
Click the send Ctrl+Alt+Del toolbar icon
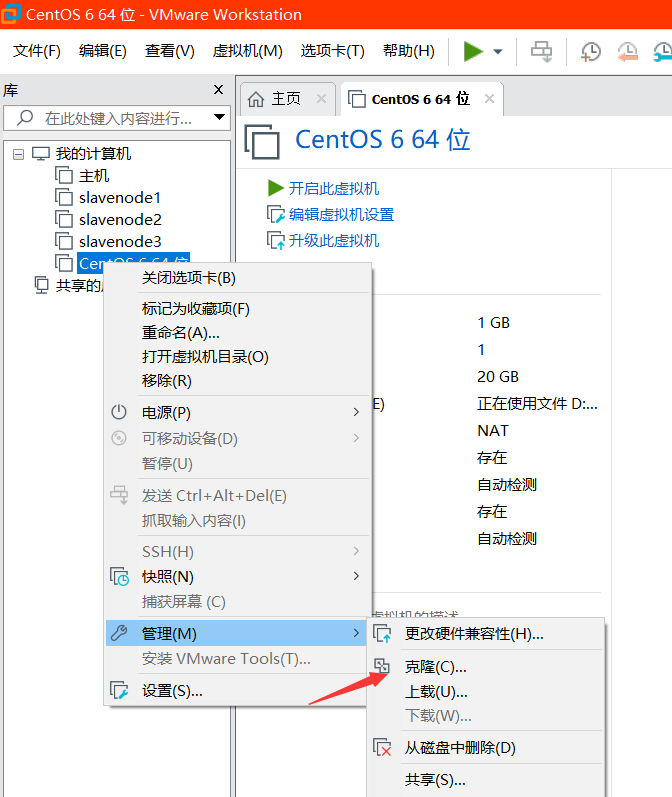[541, 51]
